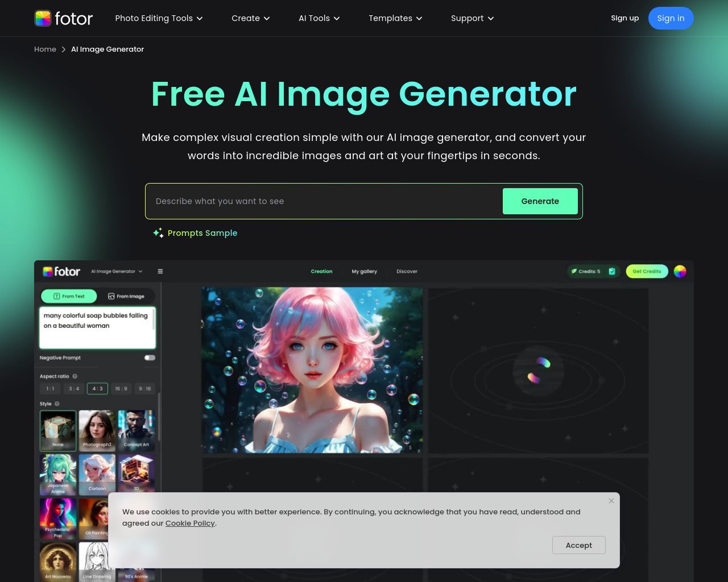
Task: Click the Fotor logo in the top navigation
Action: point(64,18)
